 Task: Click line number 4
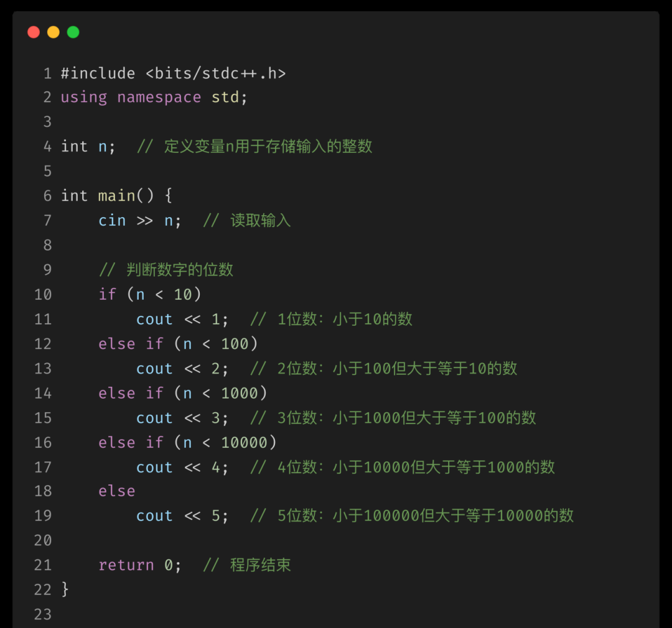click(x=47, y=147)
